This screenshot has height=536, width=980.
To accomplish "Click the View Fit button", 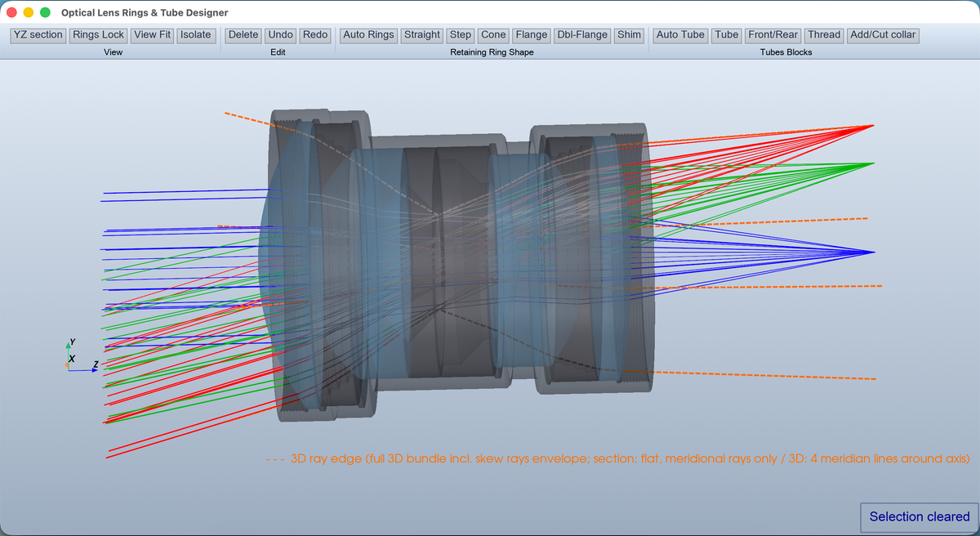I will [153, 35].
